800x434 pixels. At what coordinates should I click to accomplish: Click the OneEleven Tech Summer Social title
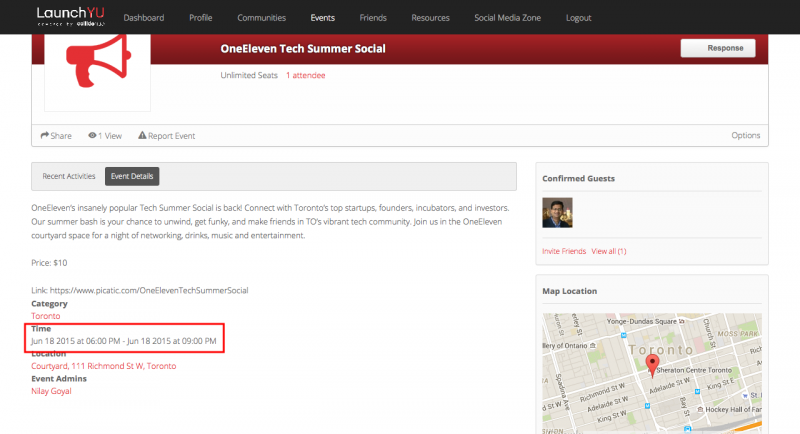pos(303,48)
